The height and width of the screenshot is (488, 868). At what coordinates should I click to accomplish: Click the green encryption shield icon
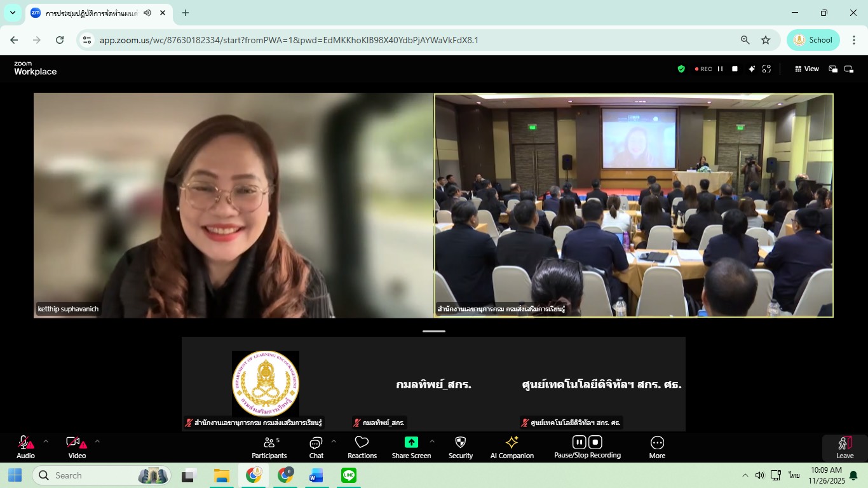click(x=681, y=69)
